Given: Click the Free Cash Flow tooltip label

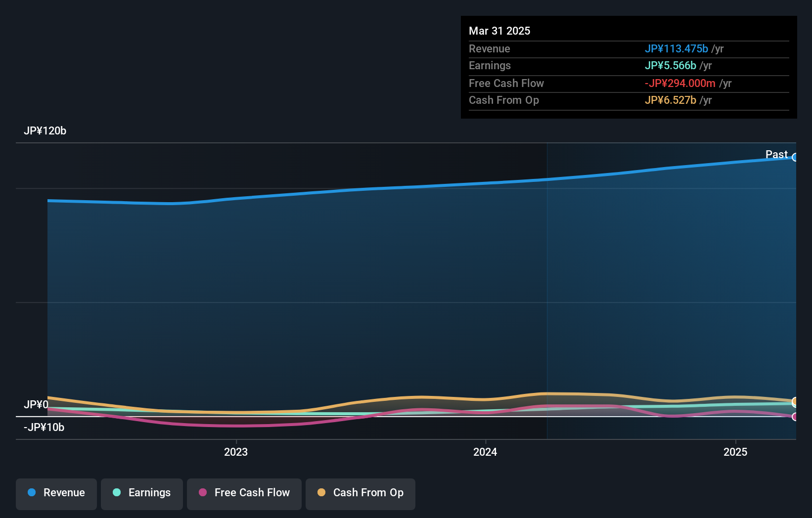Looking at the screenshot, I should pyautogui.click(x=506, y=83).
